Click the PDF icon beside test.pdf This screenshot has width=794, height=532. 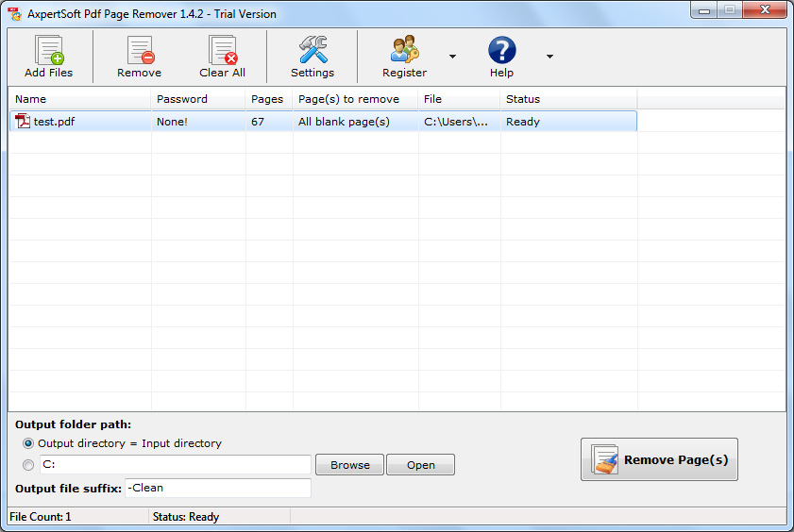23,122
